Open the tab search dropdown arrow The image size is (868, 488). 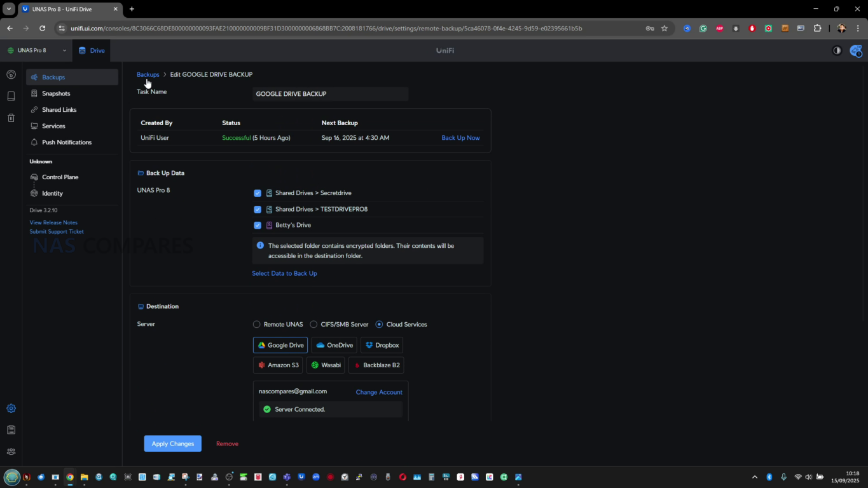click(9, 9)
